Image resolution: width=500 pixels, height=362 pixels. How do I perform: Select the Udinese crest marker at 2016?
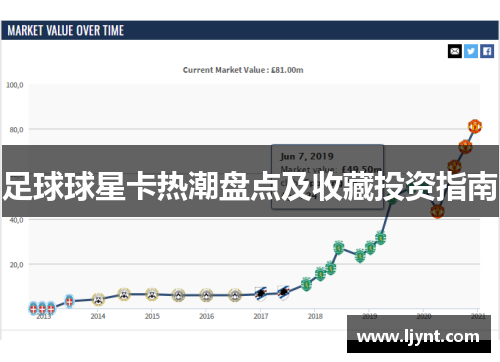(x=206, y=295)
